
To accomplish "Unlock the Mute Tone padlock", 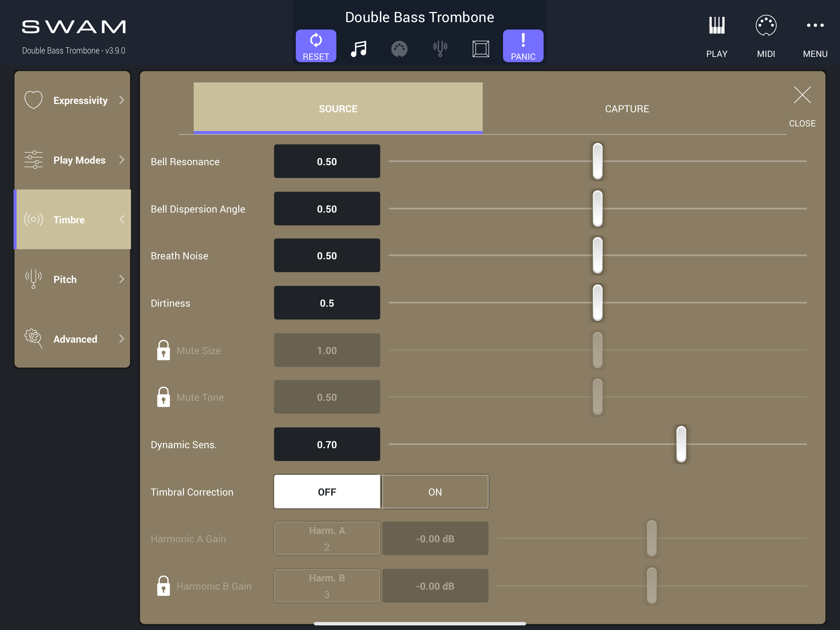I will tap(164, 397).
